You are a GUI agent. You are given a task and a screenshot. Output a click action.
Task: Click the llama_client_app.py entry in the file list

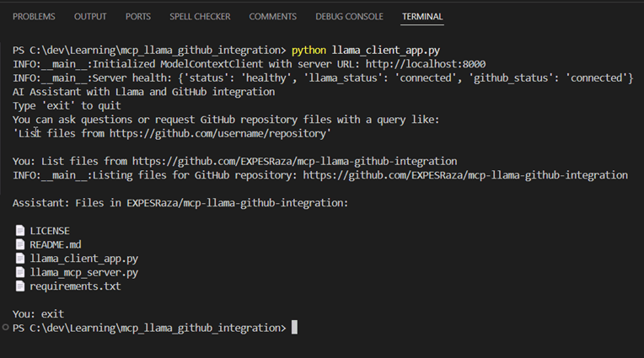[x=83, y=259]
